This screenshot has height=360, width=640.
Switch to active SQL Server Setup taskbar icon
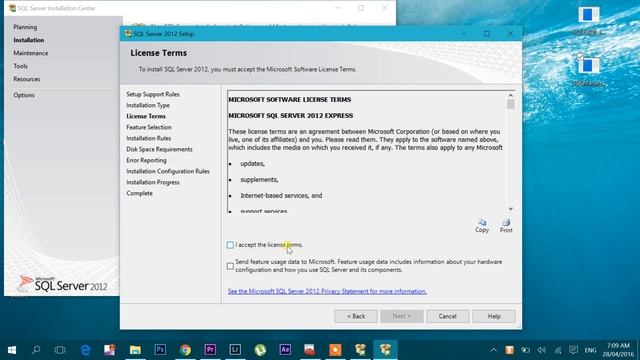click(x=385, y=350)
